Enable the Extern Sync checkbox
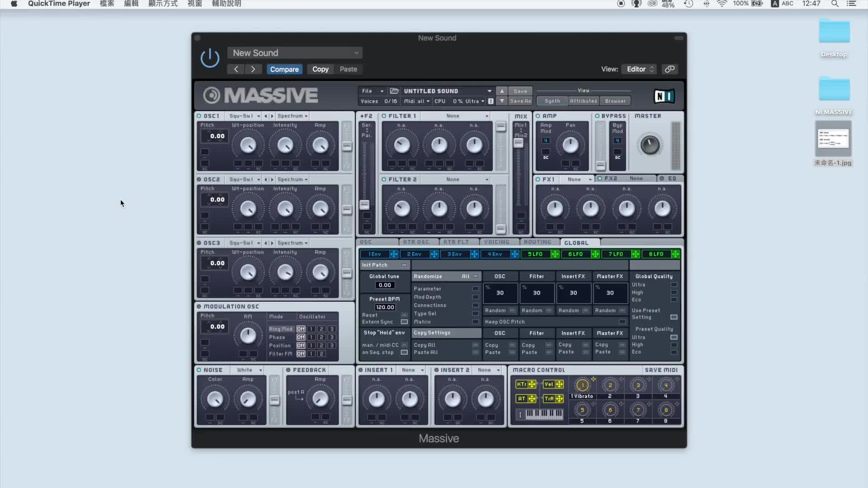This screenshot has width=868, height=488. click(x=404, y=322)
